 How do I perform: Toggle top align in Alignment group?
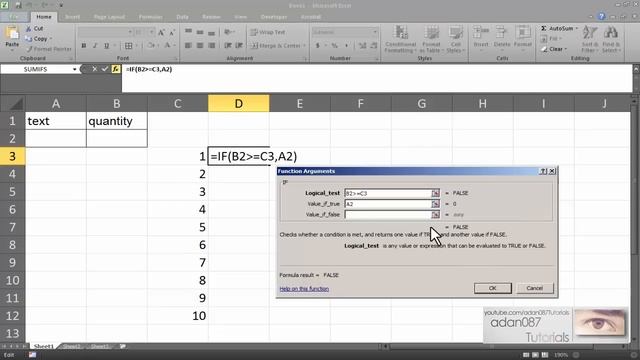click(x=188, y=32)
